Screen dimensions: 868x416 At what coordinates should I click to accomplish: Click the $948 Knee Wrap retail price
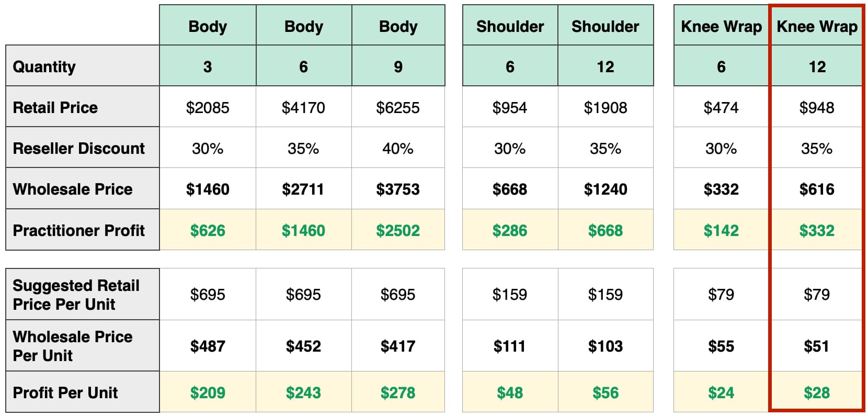[817, 107]
